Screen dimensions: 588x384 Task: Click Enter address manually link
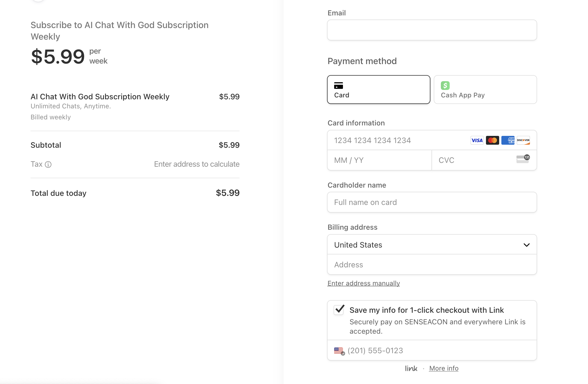click(x=364, y=283)
